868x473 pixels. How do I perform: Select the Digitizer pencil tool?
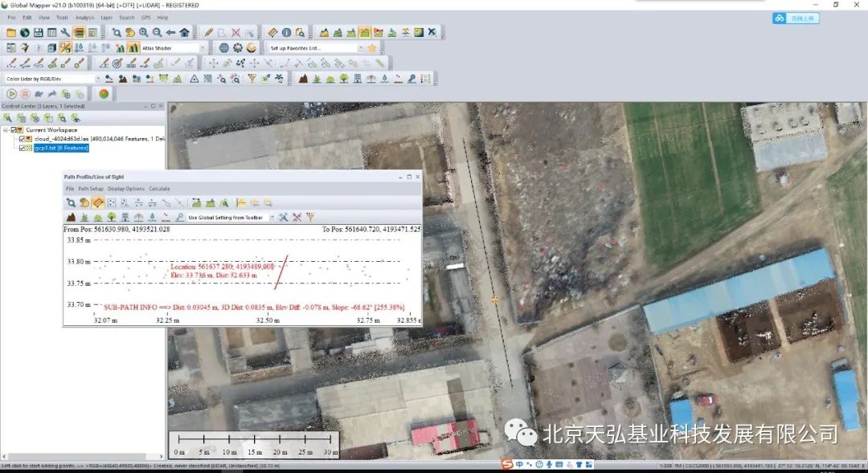209,33
